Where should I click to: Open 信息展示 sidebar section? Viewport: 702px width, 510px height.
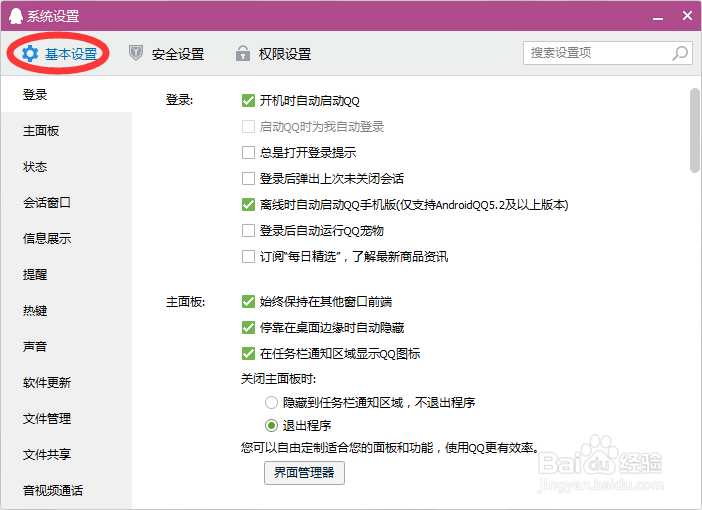click(67, 238)
